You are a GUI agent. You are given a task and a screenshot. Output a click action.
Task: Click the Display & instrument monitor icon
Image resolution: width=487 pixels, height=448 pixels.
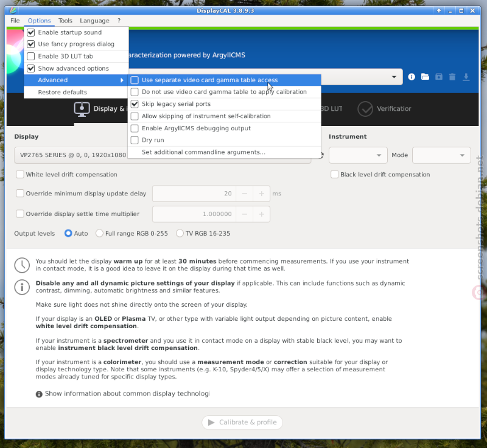coord(82,109)
